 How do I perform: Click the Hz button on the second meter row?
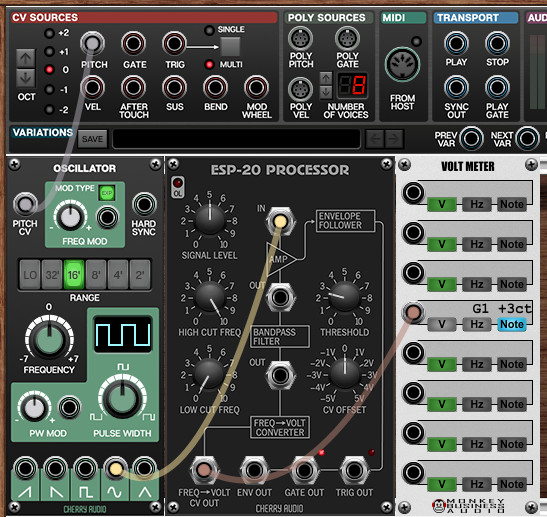pyautogui.click(x=477, y=244)
